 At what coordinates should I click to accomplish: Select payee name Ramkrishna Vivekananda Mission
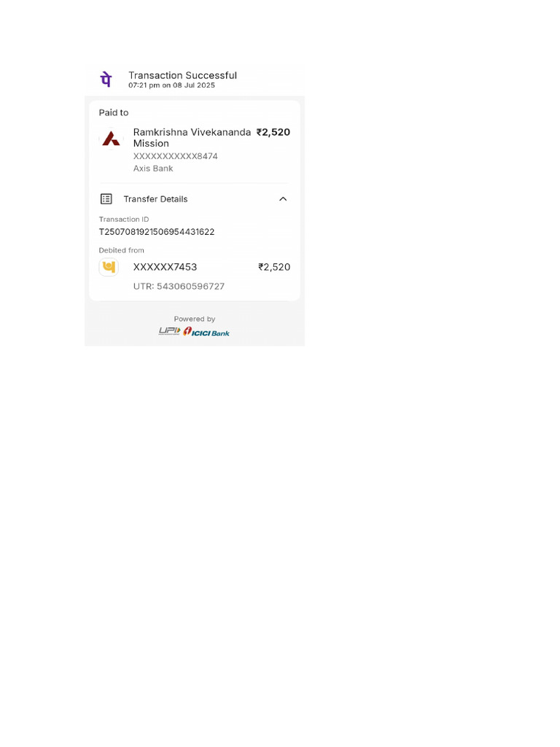(192, 138)
